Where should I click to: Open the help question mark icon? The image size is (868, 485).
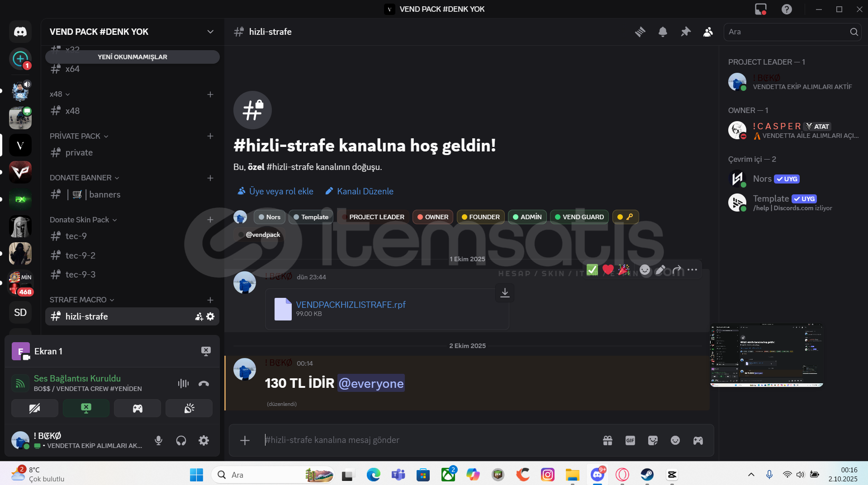point(787,9)
